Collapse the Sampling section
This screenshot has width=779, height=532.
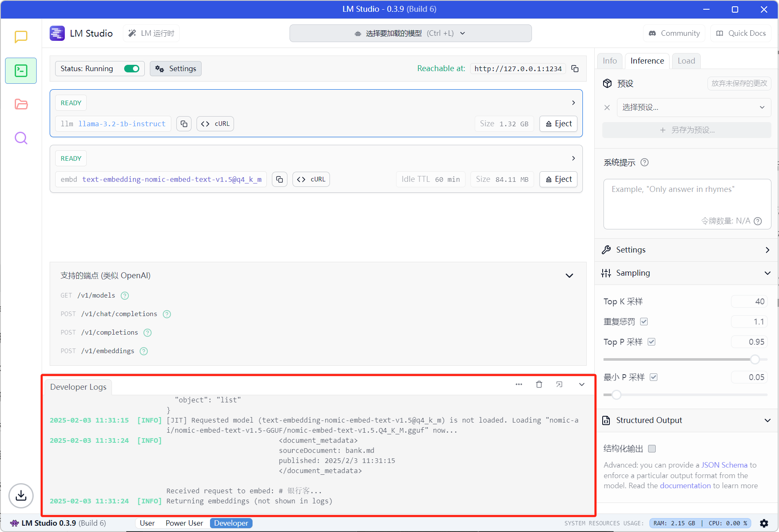(x=768, y=273)
